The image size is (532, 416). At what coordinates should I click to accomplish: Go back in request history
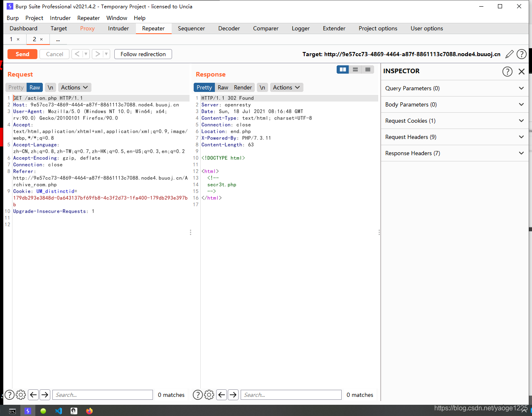pos(77,54)
